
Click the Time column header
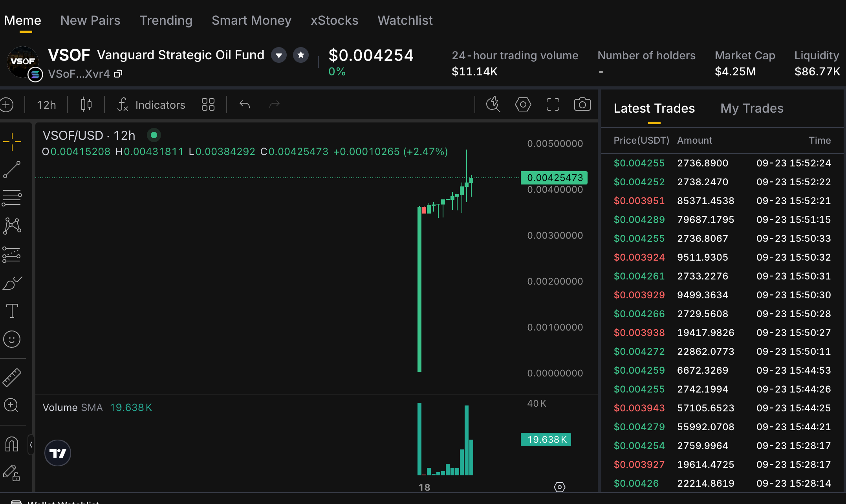pos(820,141)
